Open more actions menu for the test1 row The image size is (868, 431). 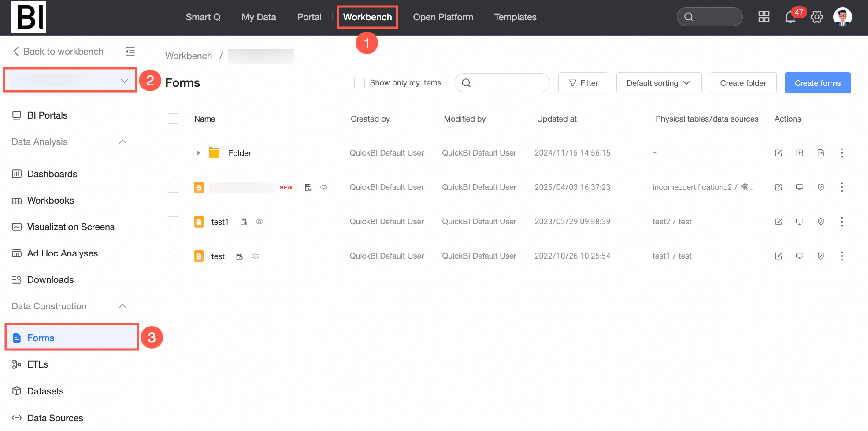842,222
